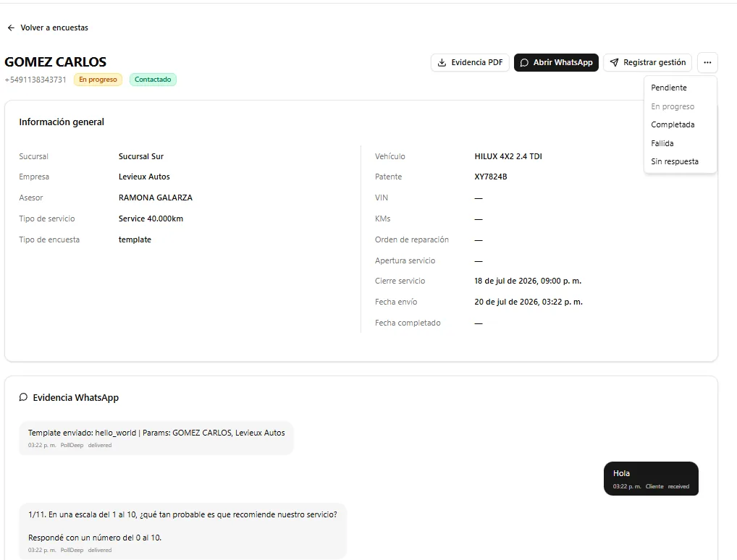Click the Patente field label

tap(388, 177)
